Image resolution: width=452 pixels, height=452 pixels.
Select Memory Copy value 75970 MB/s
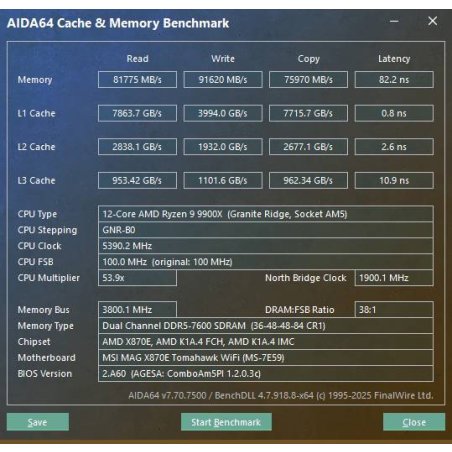click(308, 80)
